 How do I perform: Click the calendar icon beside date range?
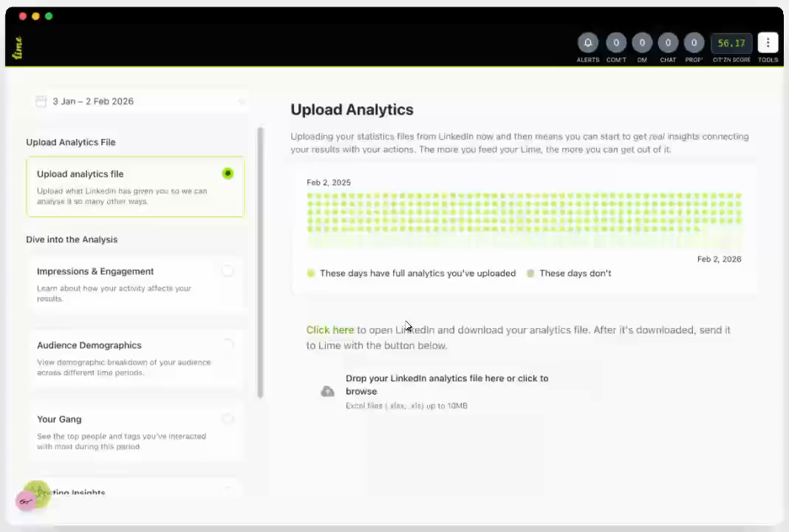41,101
